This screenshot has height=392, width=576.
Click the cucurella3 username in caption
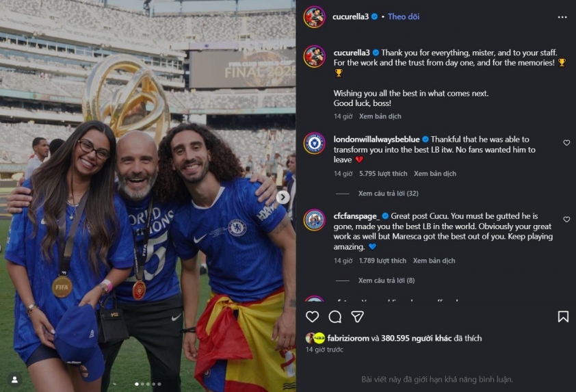click(351, 53)
